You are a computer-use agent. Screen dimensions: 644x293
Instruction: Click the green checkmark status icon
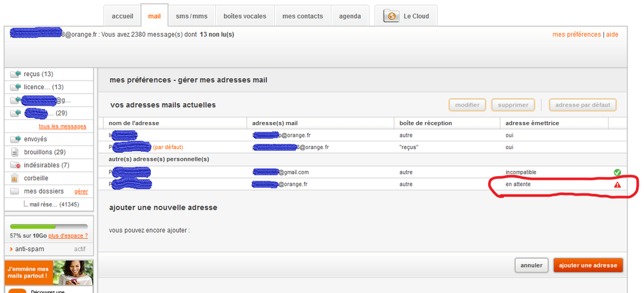(617, 172)
